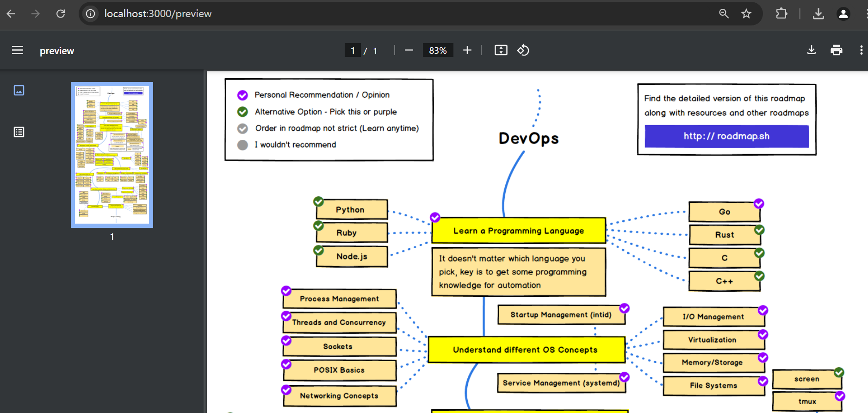Show the thumbnails view in the sidebar
Viewport: 868px width, 413px height.
pos(19,90)
